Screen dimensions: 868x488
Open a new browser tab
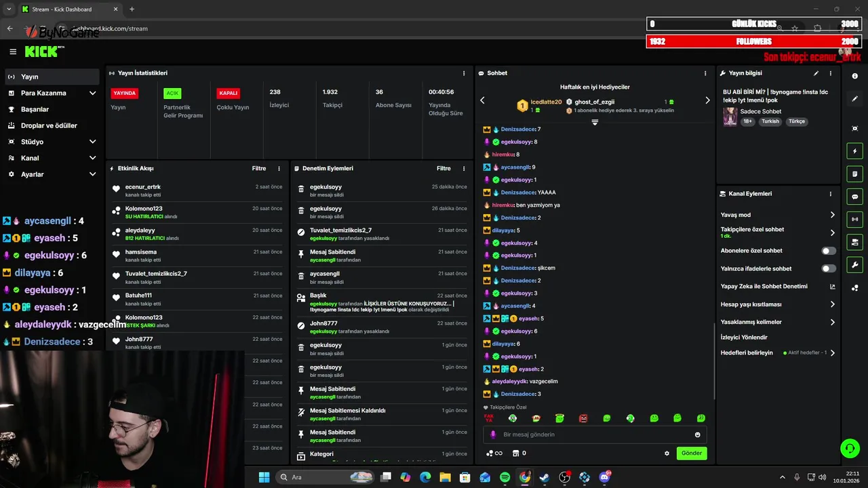[x=132, y=9]
